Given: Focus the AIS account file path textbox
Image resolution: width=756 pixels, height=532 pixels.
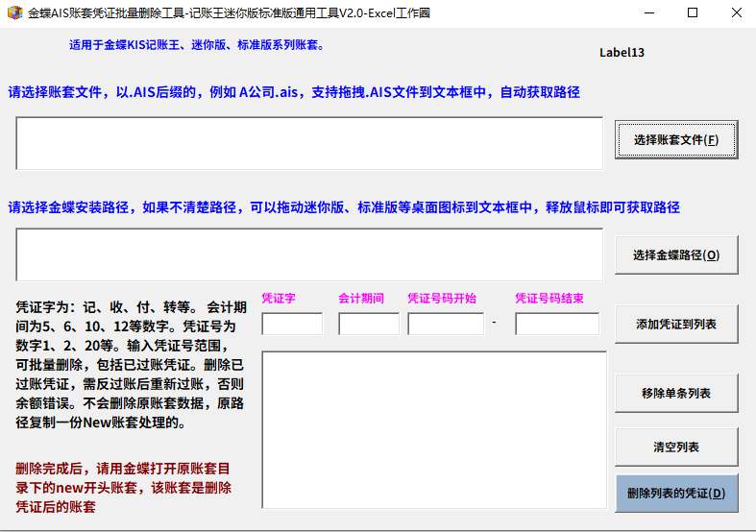Looking at the screenshot, I should pyautogui.click(x=309, y=143).
